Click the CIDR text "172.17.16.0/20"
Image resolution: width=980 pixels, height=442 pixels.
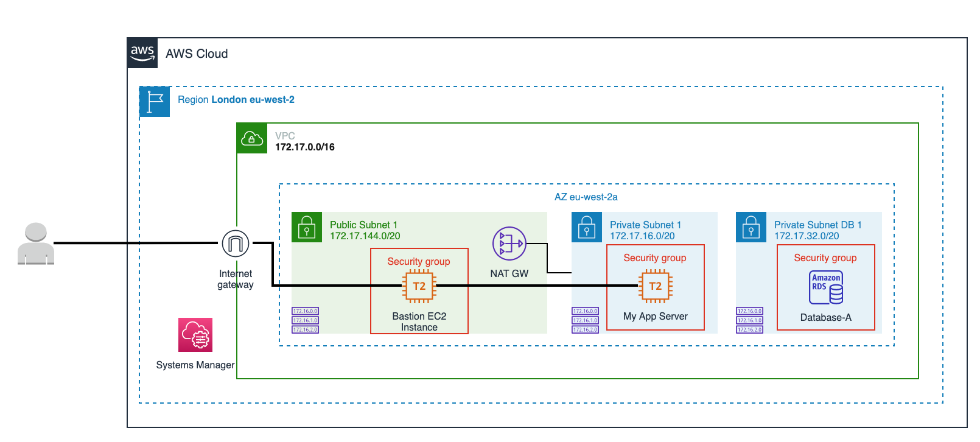(x=642, y=236)
